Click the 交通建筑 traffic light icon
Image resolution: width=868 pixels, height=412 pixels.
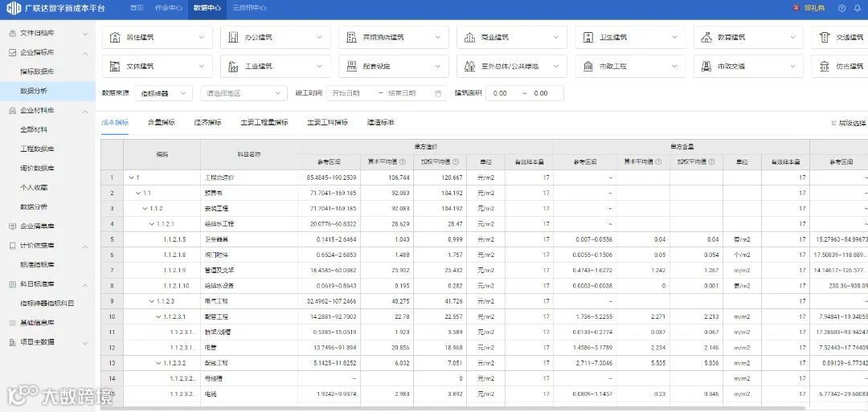(x=825, y=38)
